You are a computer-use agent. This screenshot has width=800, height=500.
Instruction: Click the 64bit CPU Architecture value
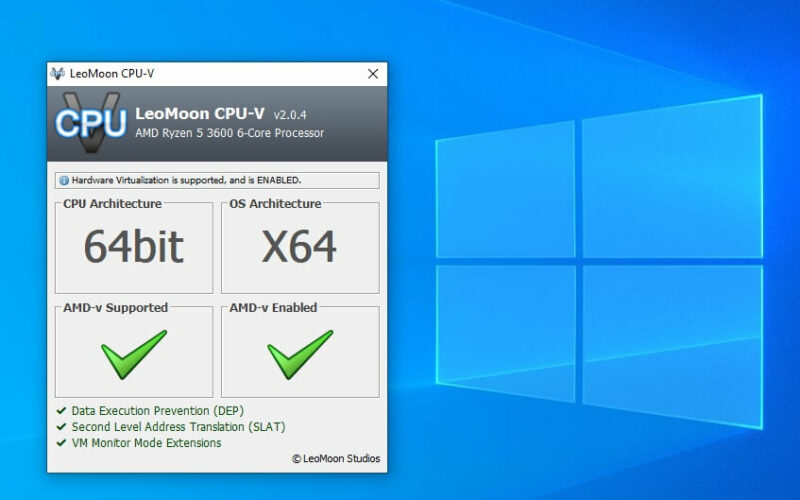[134, 247]
